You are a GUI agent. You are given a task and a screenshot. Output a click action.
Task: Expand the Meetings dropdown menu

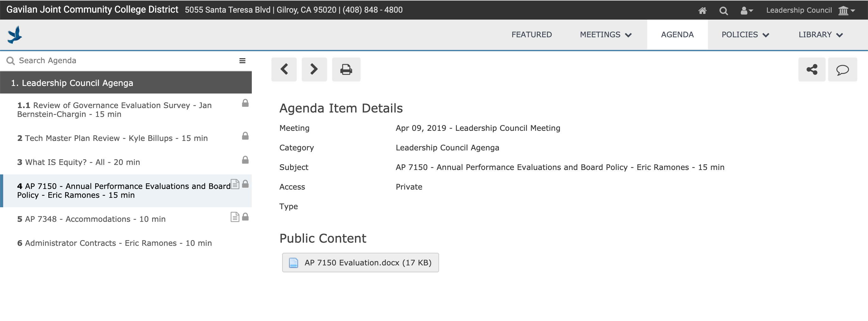(605, 35)
